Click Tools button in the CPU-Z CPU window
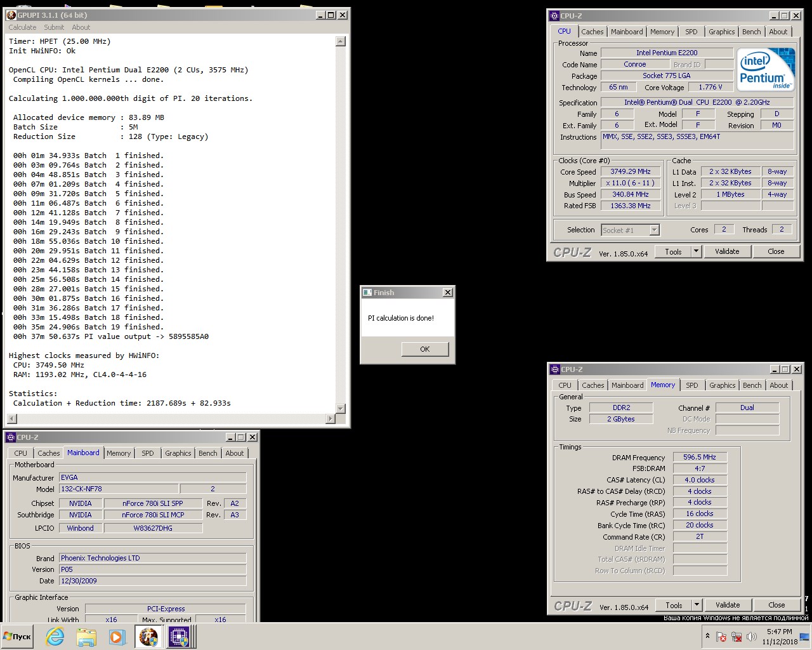The height and width of the screenshot is (650, 812). pos(673,251)
